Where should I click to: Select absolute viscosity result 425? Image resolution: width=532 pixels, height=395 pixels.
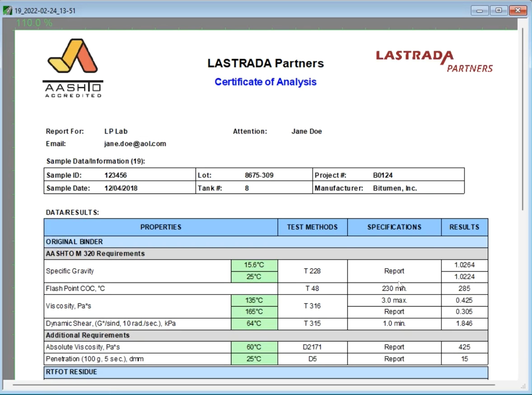click(x=464, y=347)
